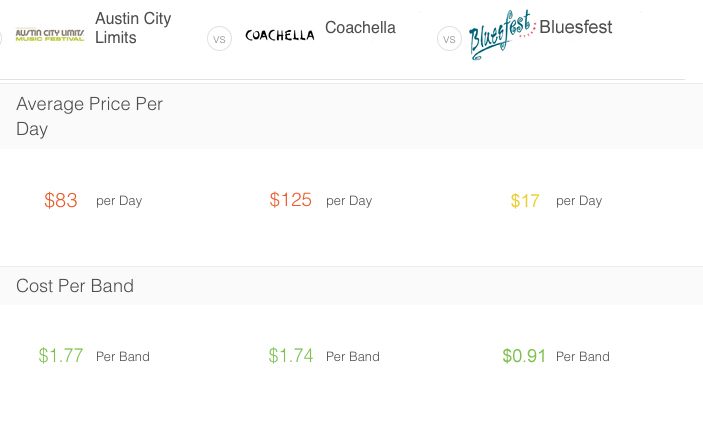Click the $125 per day Coachella price

(x=291, y=200)
